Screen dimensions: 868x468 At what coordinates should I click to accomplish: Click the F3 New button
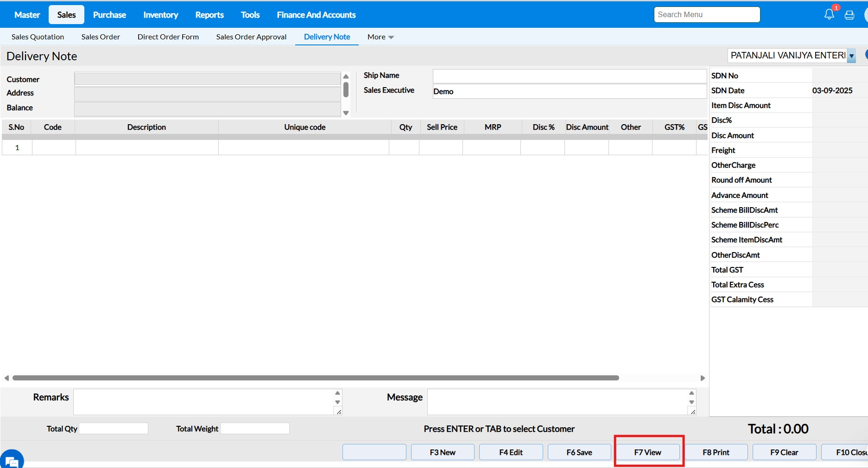[443, 452]
